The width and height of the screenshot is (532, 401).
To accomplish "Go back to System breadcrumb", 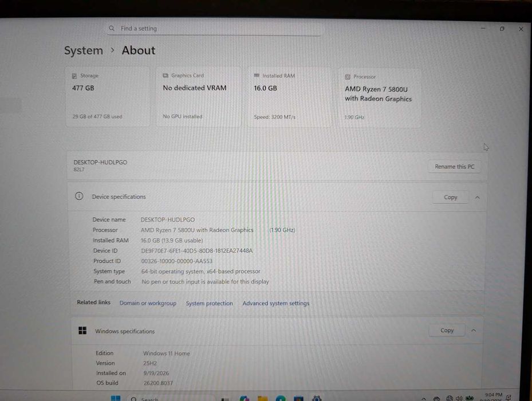I will (x=84, y=50).
